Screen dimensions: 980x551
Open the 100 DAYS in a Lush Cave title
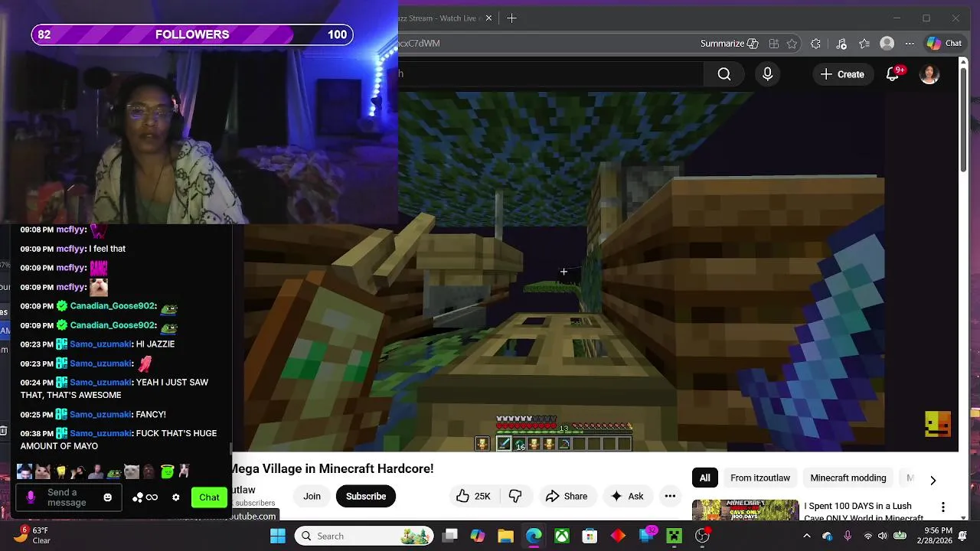[864, 512]
